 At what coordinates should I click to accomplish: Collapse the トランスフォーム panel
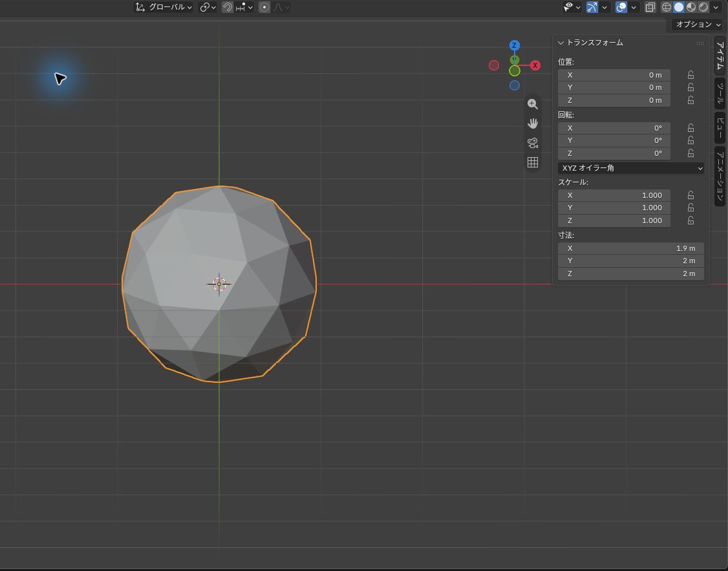coord(561,43)
